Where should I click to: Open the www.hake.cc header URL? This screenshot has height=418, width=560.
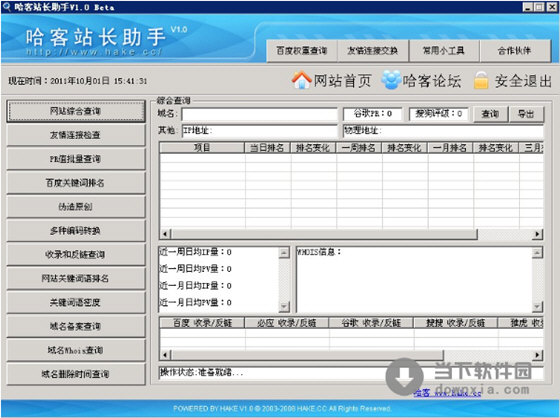point(94,52)
